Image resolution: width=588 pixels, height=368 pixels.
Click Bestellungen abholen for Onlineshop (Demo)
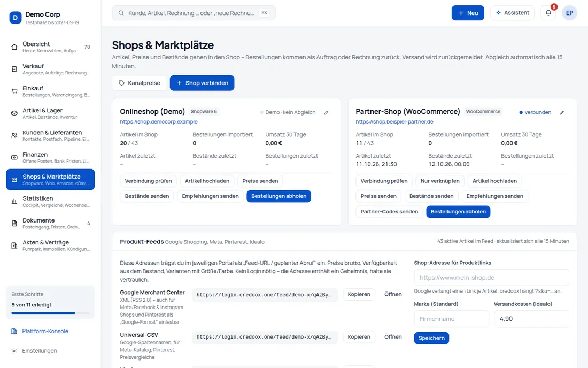tap(278, 196)
